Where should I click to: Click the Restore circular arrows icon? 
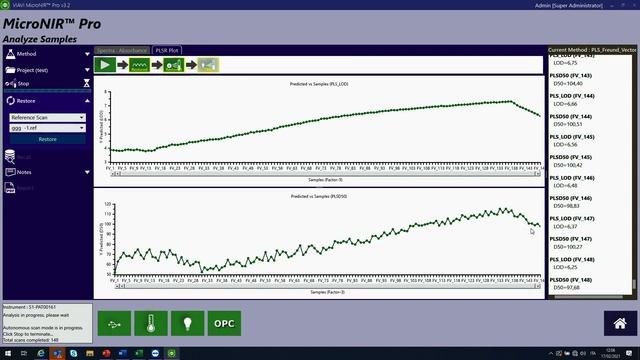click(10, 100)
